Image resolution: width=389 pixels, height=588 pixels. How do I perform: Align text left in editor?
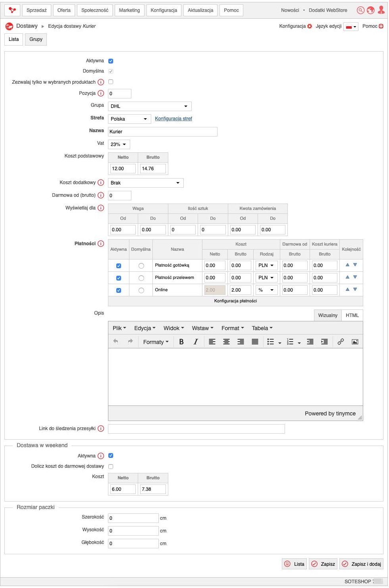(x=212, y=342)
